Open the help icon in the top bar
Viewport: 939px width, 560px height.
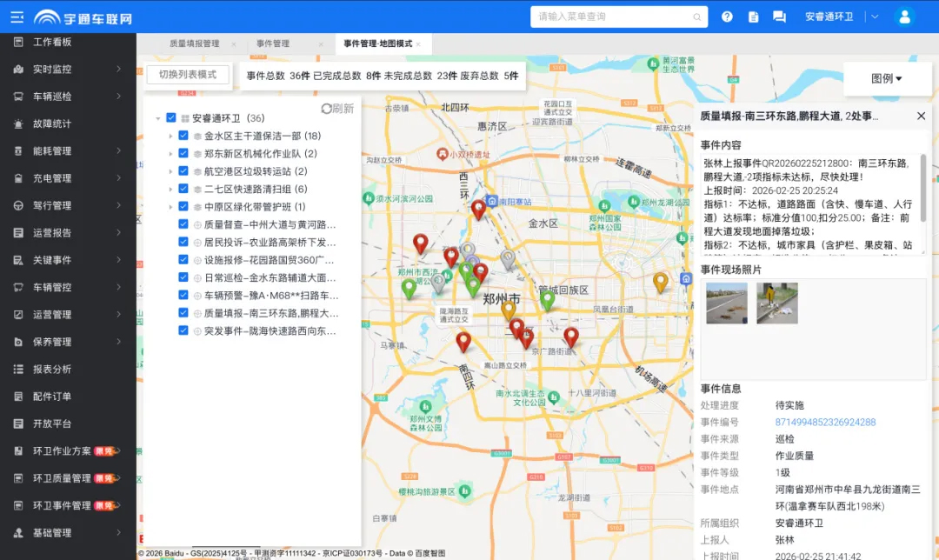[x=727, y=16]
